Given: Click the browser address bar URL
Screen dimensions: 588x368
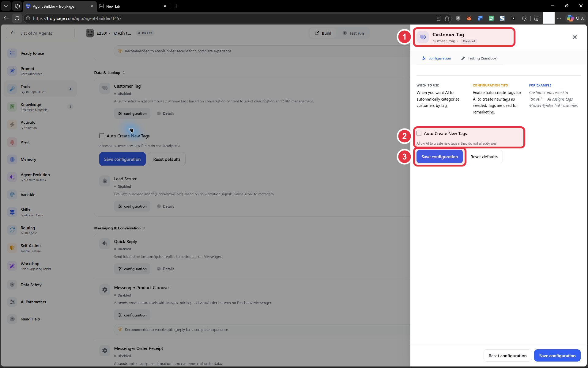Looking at the screenshot, I should click(x=77, y=18).
